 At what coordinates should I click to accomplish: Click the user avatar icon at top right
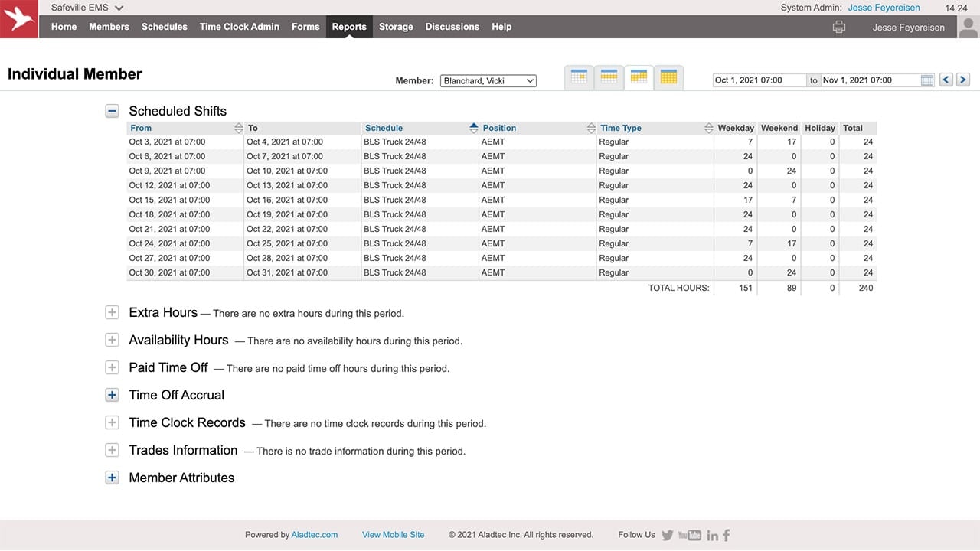coord(969,27)
